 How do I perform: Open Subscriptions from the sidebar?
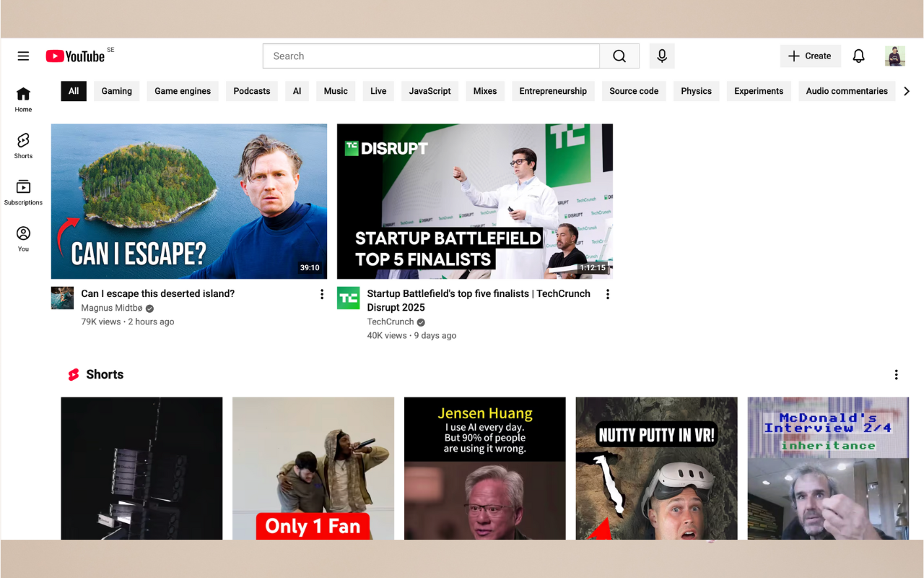click(x=23, y=191)
